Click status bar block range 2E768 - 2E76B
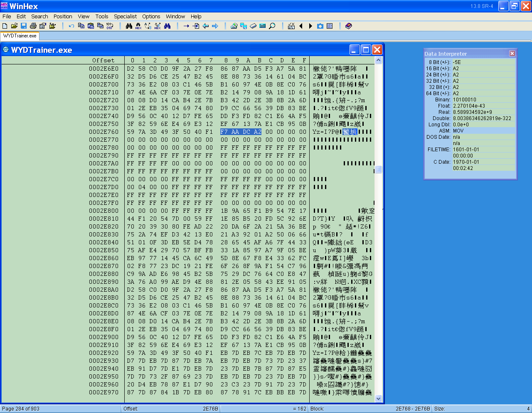Screen dimensions: 532x413 (413, 409)
